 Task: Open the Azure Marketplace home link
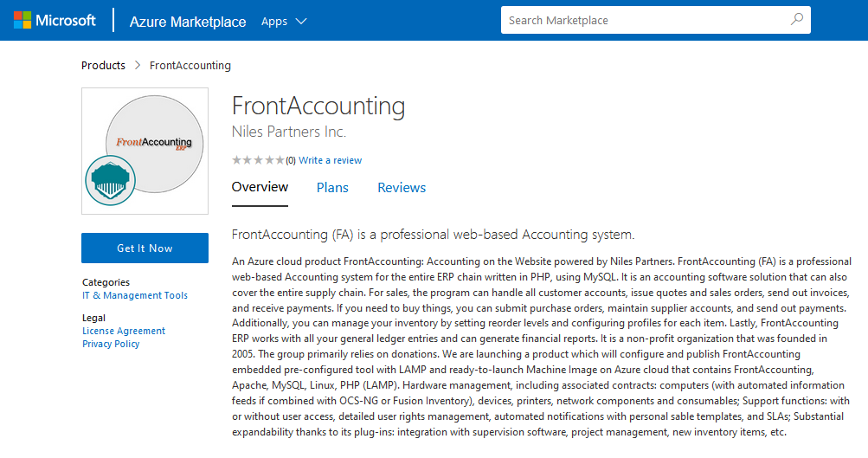click(x=188, y=22)
